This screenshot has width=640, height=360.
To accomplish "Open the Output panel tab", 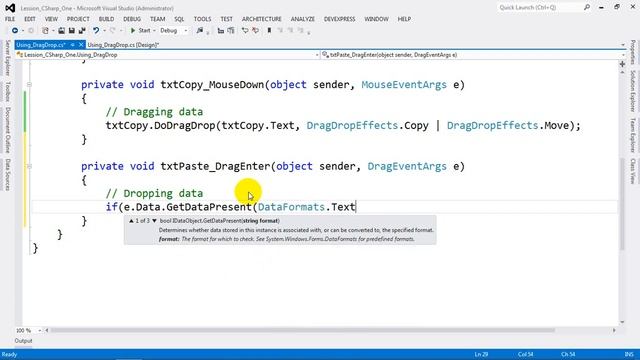I will click(23, 341).
